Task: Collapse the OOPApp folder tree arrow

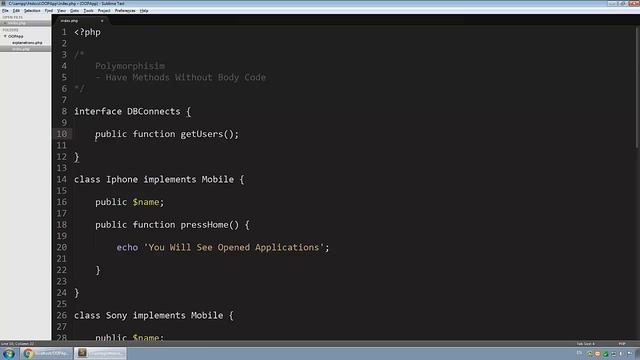Action: (x=5, y=36)
